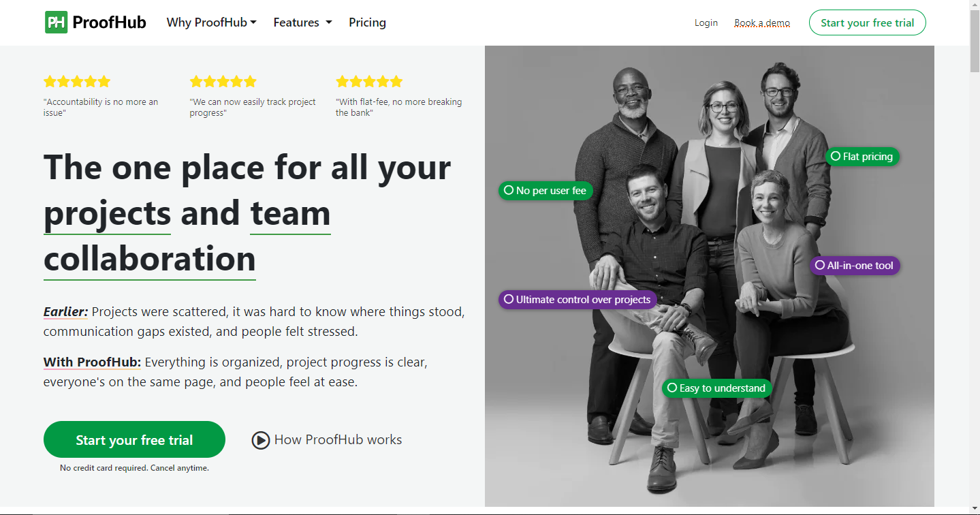The height and width of the screenshot is (515, 980).
Task: Click the page vertical scrollbar thumb
Action: [x=975, y=41]
